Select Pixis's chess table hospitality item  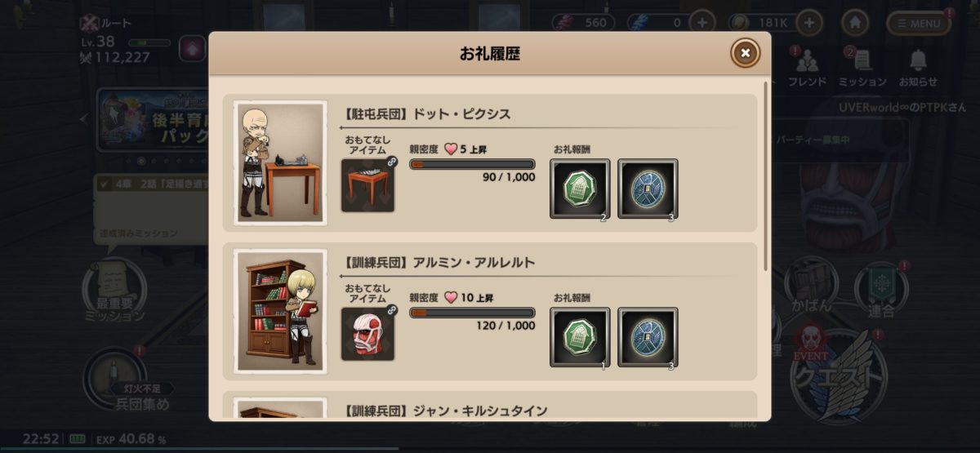368,185
